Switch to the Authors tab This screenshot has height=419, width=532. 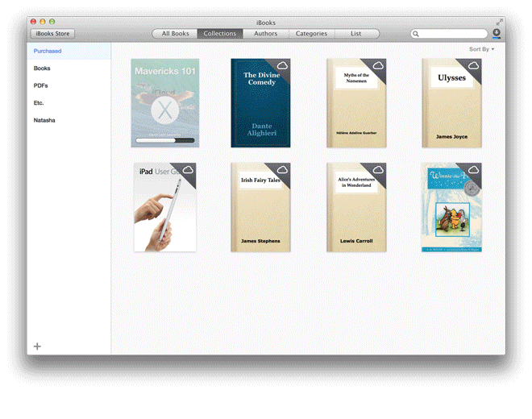pos(266,34)
